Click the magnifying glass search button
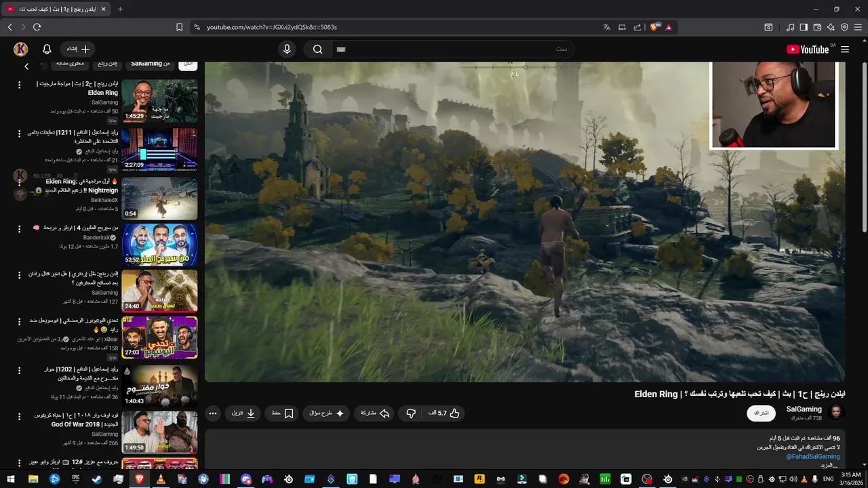The width and height of the screenshot is (868, 488). [x=317, y=49]
